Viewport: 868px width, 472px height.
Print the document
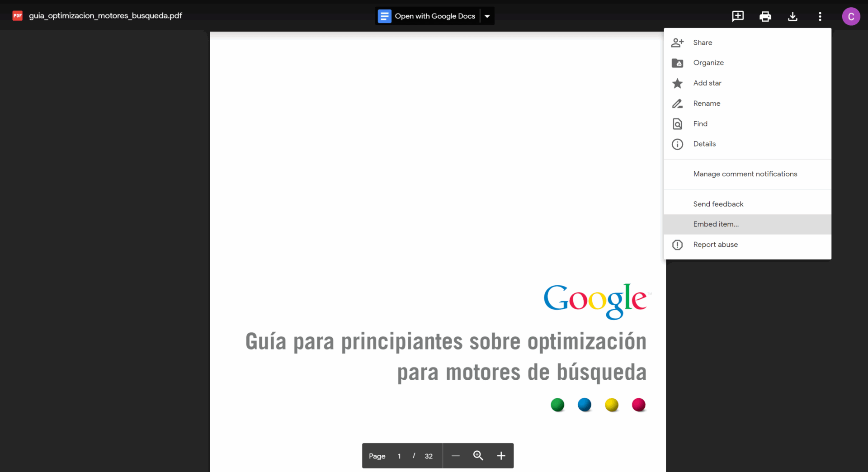click(x=765, y=17)
